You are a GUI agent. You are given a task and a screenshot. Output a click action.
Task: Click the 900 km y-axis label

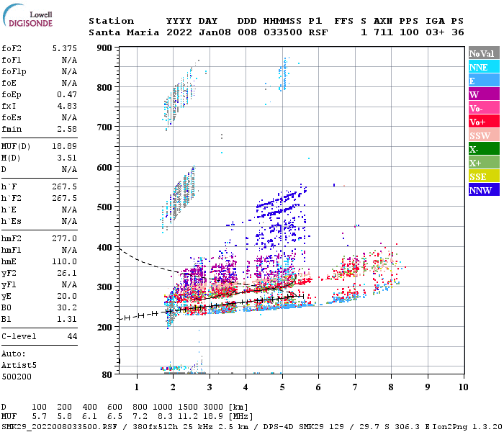pyautogui.click(x=104, y=48)
